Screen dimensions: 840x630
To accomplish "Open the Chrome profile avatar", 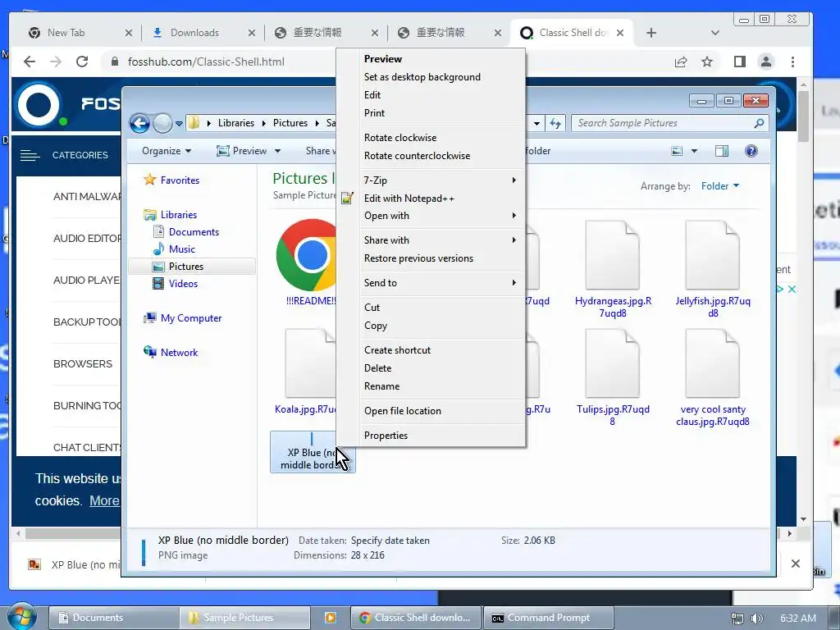I will [766, 62].
